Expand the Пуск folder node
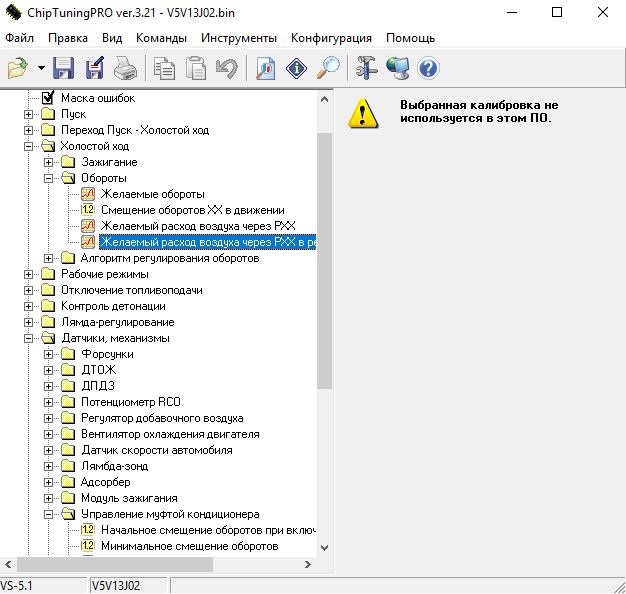626x594 pixels. [29, 114]
